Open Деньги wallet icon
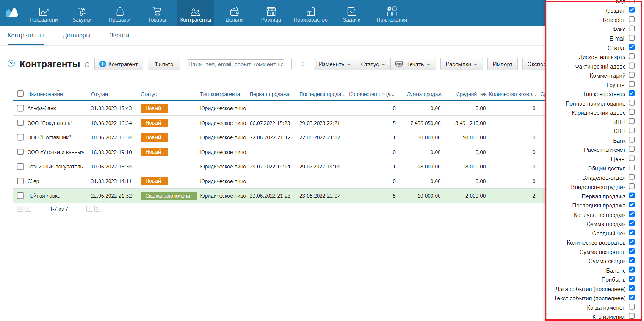 pyautogui.click(x=234, y=11)
